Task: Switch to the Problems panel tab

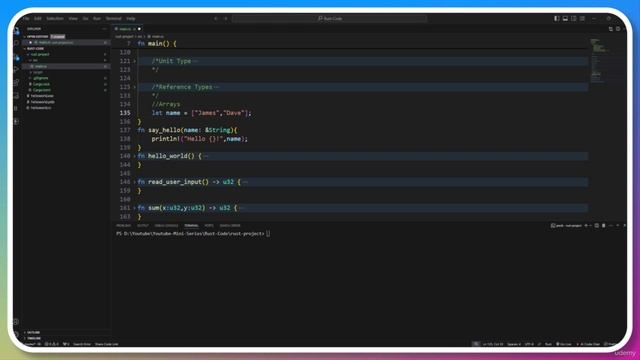Action: tap(123, 225)
